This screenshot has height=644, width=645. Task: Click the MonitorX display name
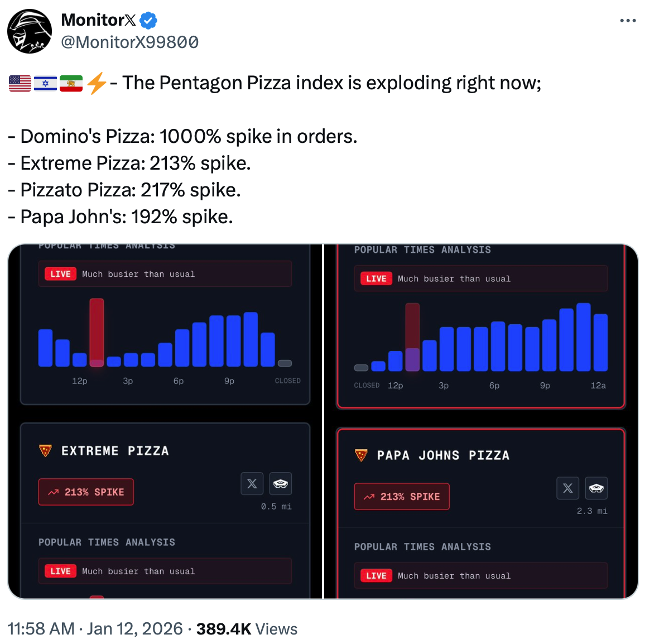coord(98,20)
